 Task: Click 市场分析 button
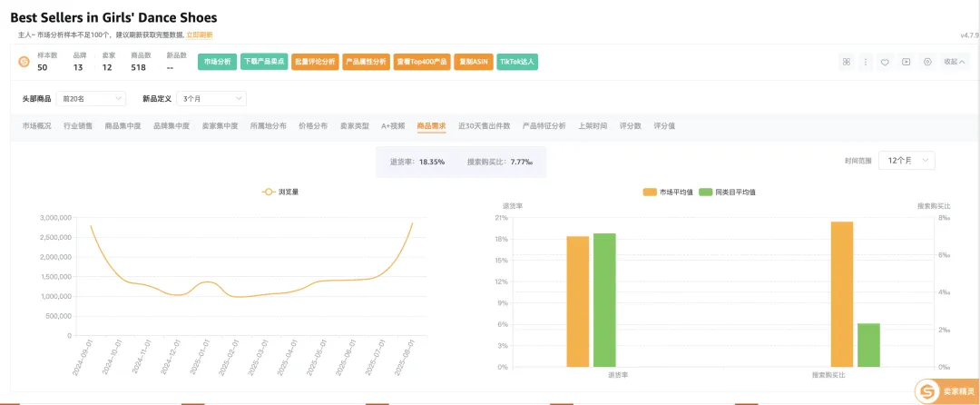217,62
